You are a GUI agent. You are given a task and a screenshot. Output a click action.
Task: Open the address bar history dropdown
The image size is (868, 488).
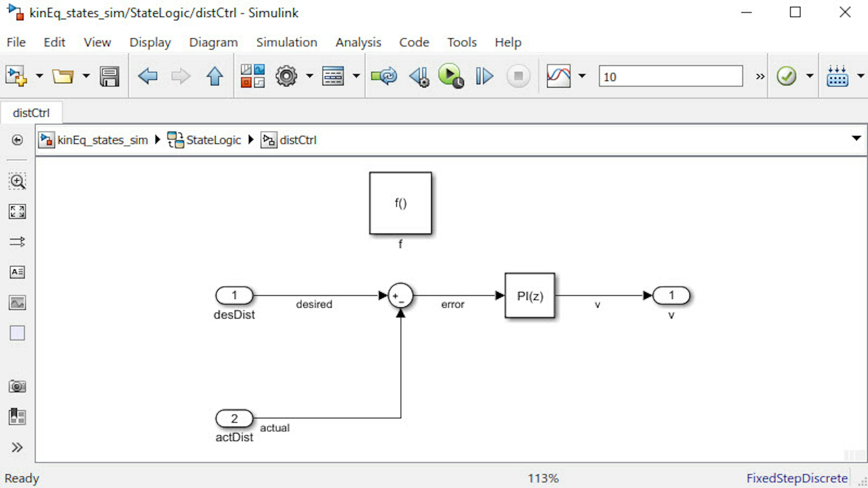click(856, 138)
